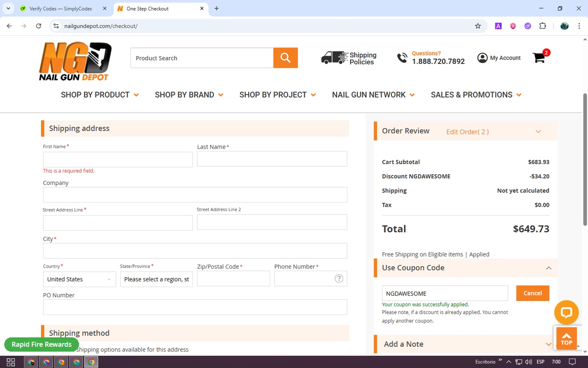Click the Zip/Postal Code field

tap(233, 279)
